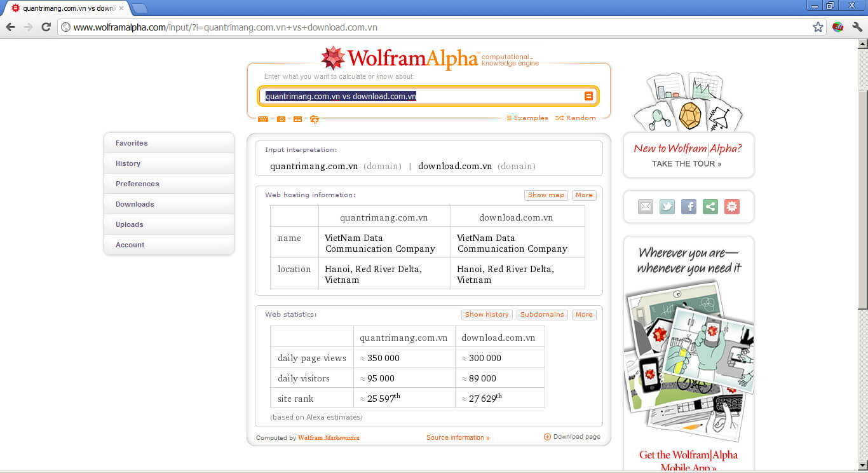
Task: Open the Favorites sidebar item
Action: tap(169, 143)
